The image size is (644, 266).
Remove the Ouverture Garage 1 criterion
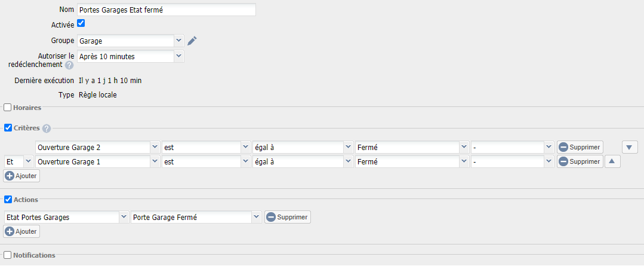pyautogui.click(x=580, y=161)
